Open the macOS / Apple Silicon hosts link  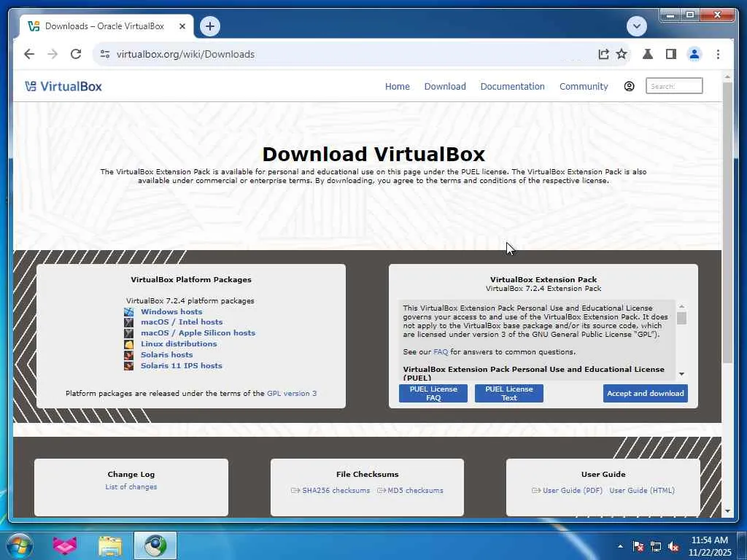pyautogui.click(x=198, y=332)
